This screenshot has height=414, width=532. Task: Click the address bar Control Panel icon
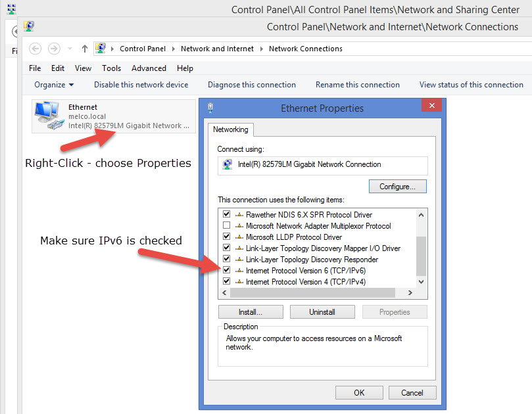point(101,49)
